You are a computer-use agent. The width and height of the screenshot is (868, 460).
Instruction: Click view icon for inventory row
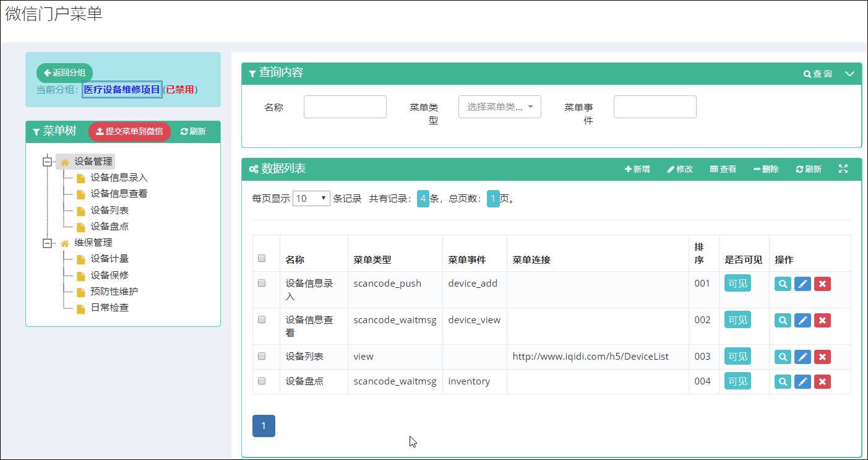point(783,381)
